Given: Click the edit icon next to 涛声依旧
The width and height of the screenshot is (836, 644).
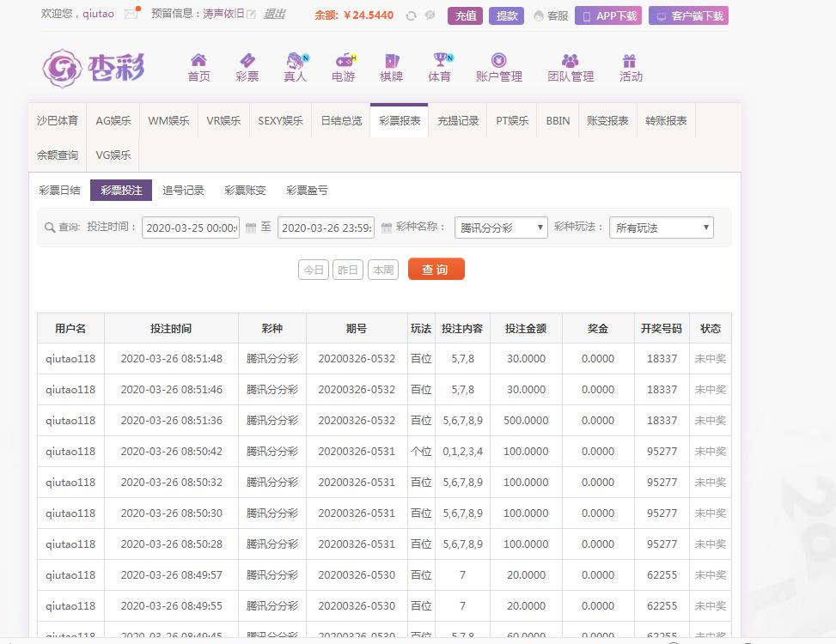Looking at the screenshot, I should tap(251, 15).
